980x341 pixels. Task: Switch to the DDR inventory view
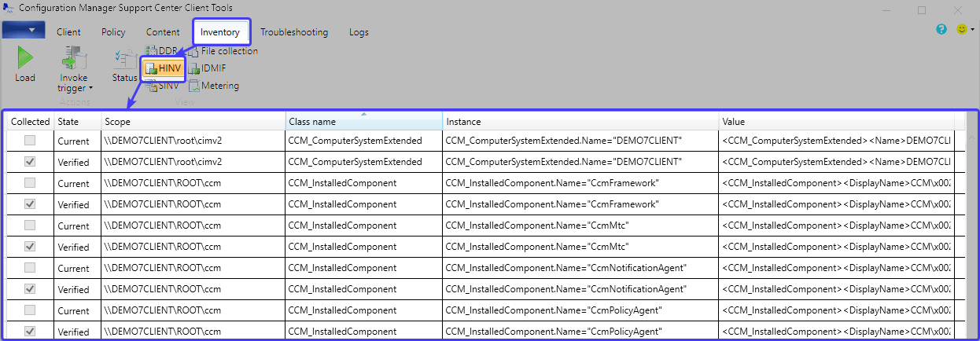coord(161,51)
